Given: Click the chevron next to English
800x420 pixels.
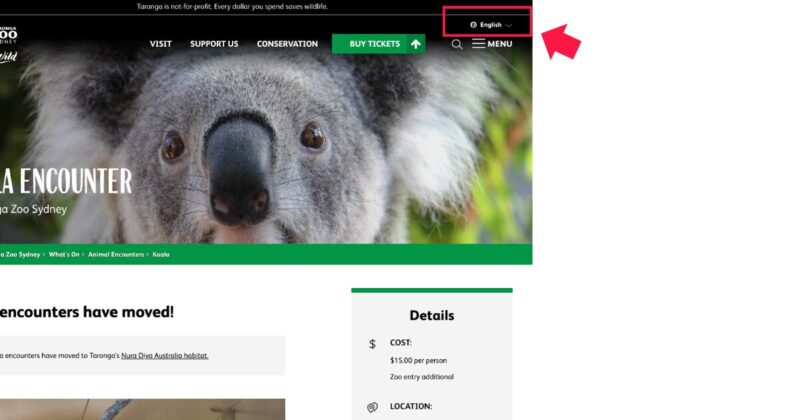Looking at the screenshot, I should click(x=508, y=25).
